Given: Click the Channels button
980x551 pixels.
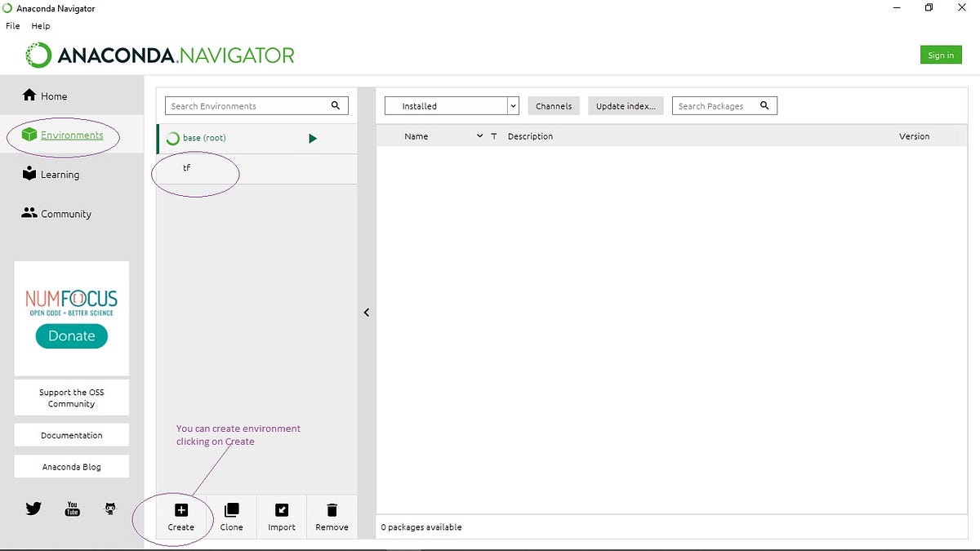Looking at the screenshot, I should [x=554, y=106].
